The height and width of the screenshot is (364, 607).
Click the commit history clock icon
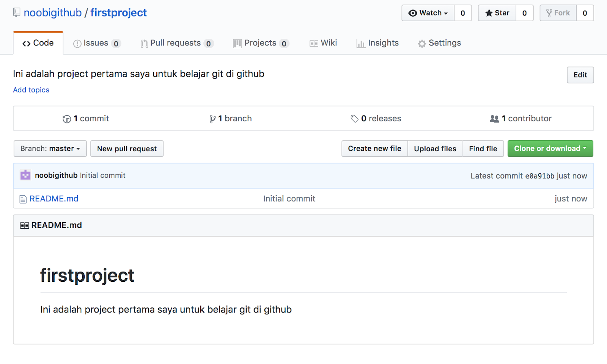tap(67, 119)
